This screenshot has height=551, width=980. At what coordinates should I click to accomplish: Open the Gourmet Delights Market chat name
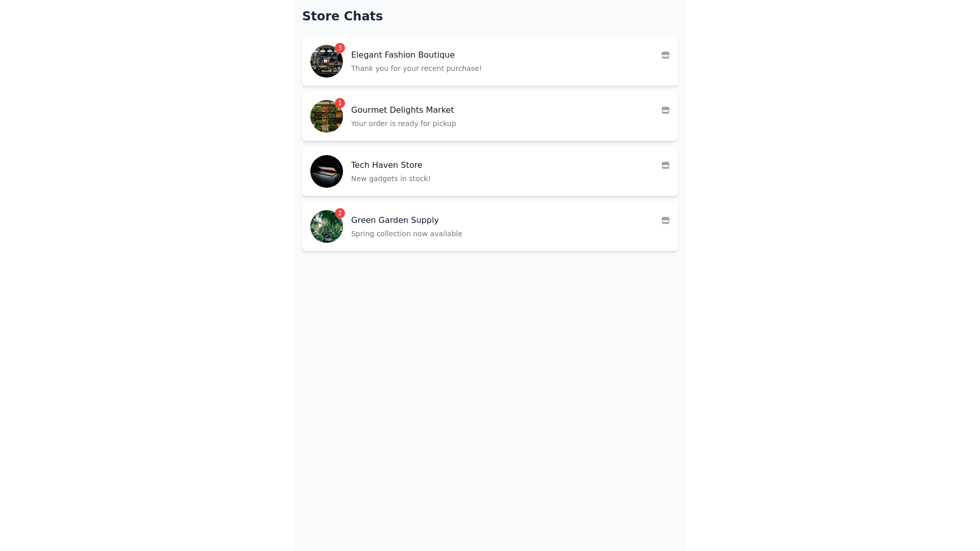(402, 110)
